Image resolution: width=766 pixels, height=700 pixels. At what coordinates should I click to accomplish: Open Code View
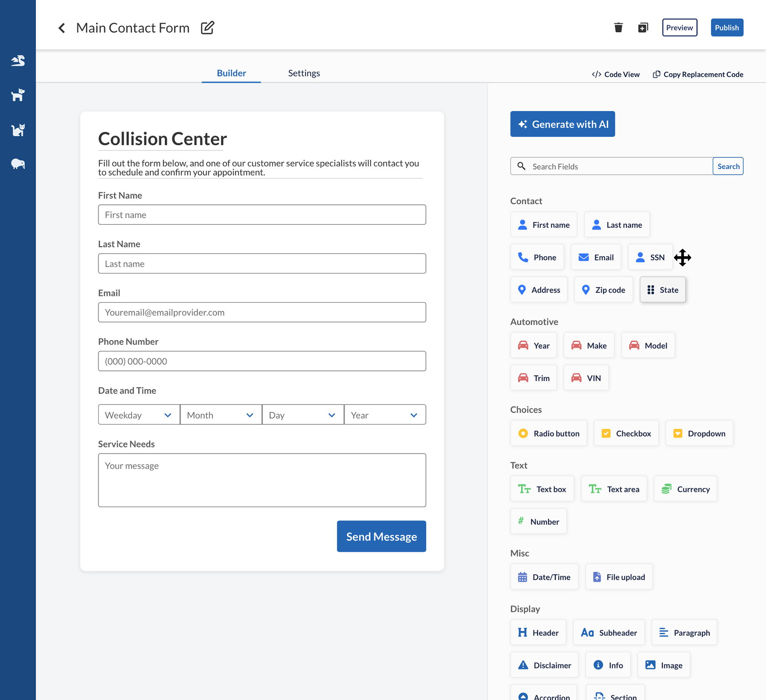pyautogui.click(x=616, y=74)
